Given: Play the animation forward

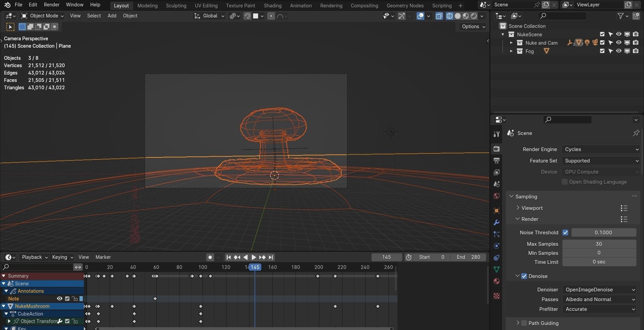Looking at the screenshot, I should click(254, 257).
